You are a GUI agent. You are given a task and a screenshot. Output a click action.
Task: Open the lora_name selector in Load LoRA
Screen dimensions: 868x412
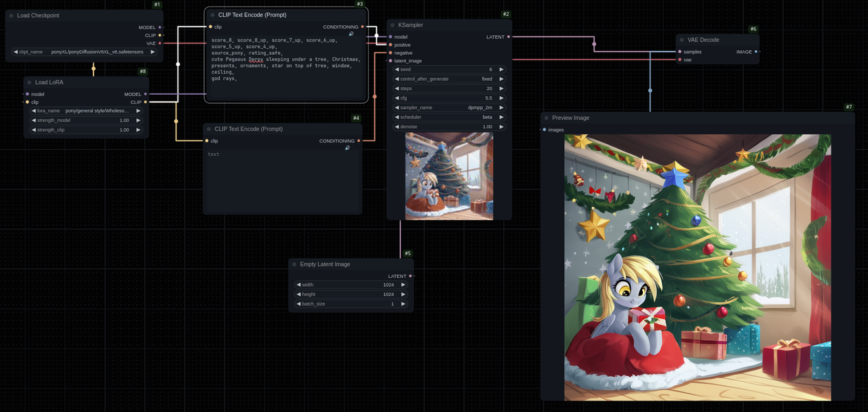[86, 110]
